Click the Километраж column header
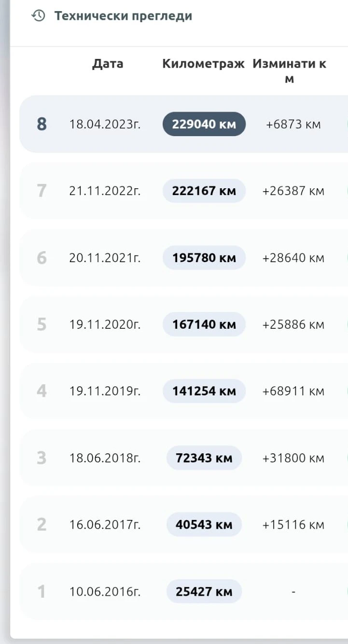This screenshot has width=348, height=644. (x=203, y=64)
